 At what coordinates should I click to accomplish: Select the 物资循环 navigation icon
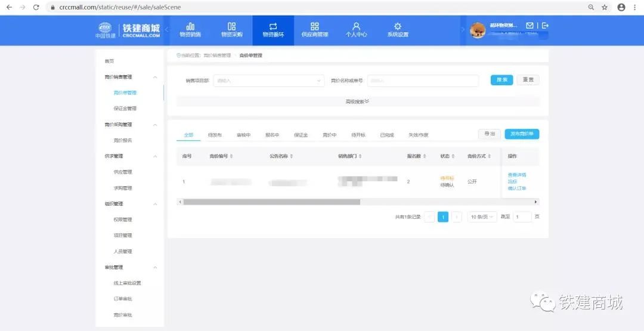pos(273,26)
